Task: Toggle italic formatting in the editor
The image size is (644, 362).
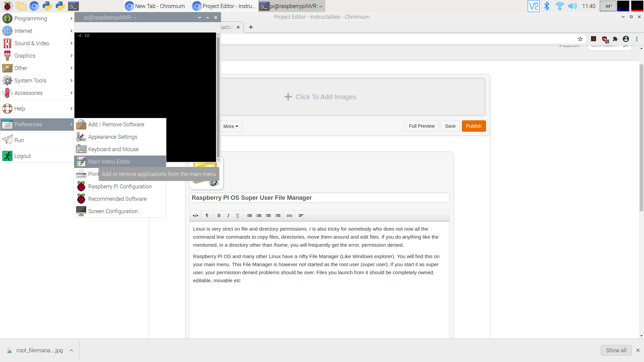Action: coord(228,216)
